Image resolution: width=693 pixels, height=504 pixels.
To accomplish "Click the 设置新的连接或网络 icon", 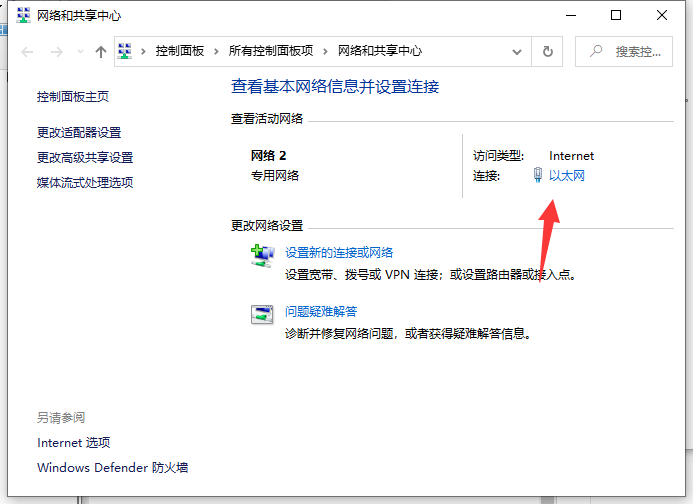I will [x=262, y=257].
